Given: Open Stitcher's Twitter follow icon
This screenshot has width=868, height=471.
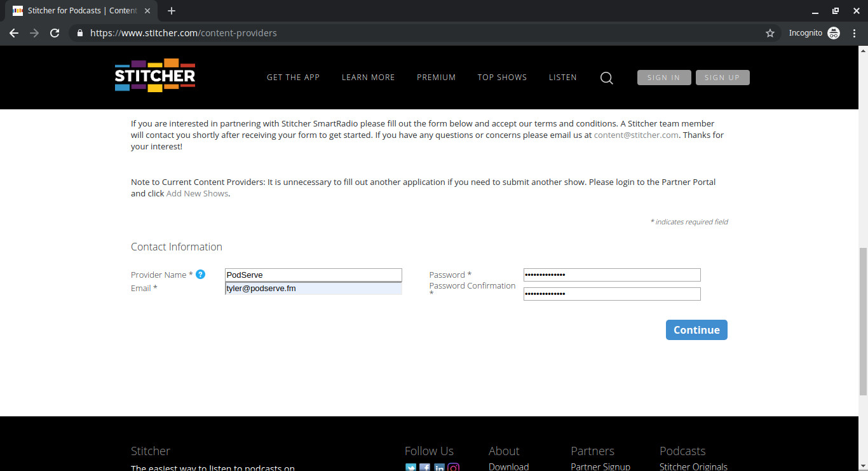Looking at the screenshot, I should (x=411, y=468).
